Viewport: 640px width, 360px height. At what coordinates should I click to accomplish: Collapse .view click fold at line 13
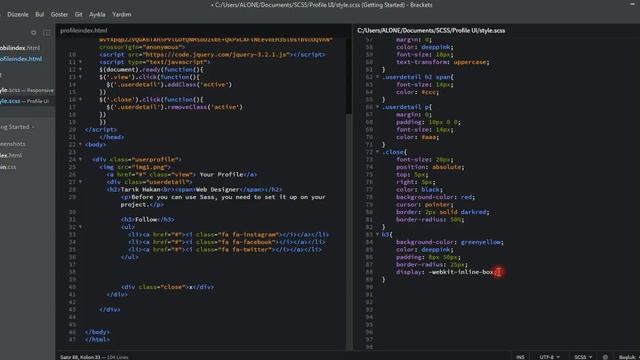pos(80,77)
